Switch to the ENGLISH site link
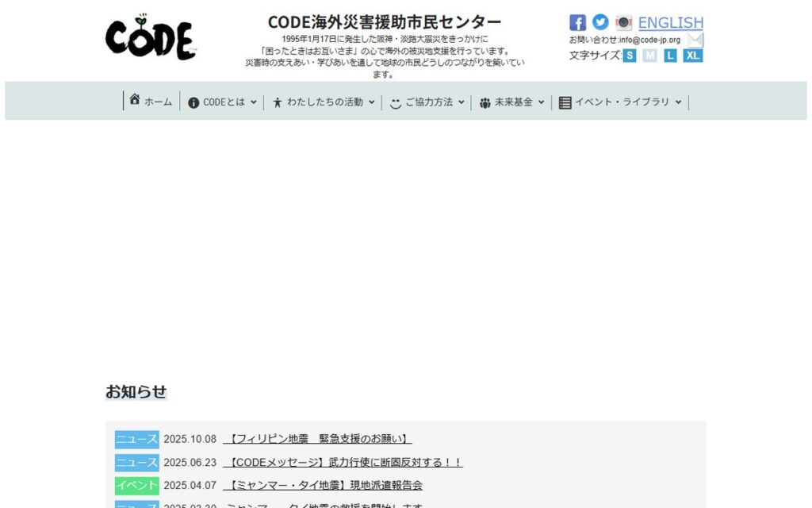Viewport: 812px width, 508px height. click(671, 23)
